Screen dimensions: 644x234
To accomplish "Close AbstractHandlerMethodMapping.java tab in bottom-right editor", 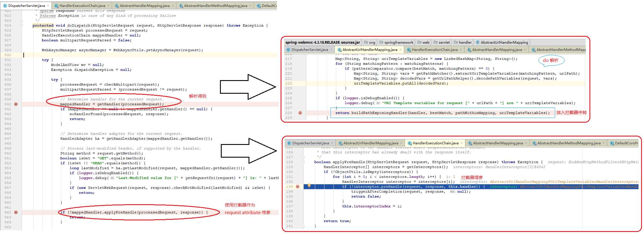I will 604,143.
